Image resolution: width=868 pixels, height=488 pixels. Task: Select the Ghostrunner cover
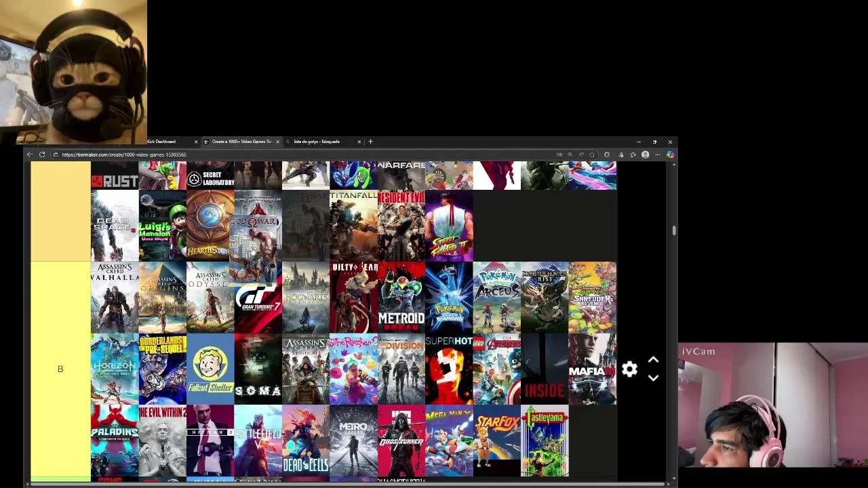(401, 441)
